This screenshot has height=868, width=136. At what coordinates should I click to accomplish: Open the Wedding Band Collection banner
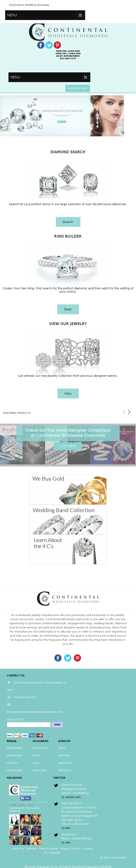(x=68, y=520)
